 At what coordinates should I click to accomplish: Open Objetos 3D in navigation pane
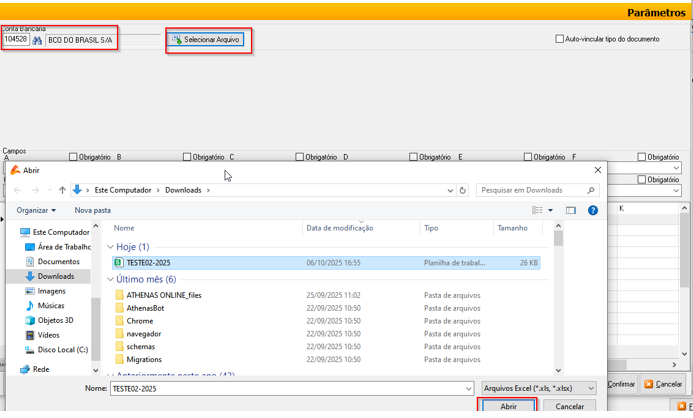tap(57, 321)
